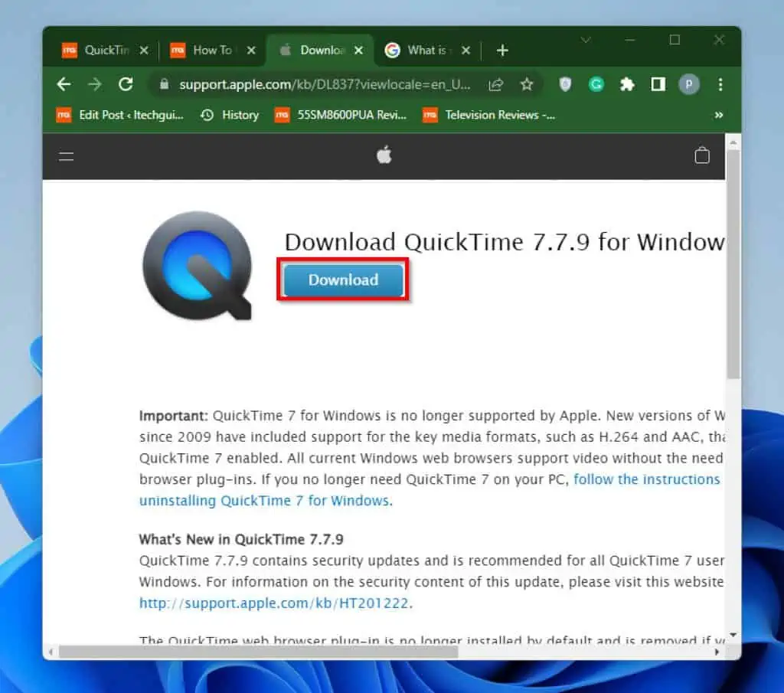The height and width of the screenshot is (693, 784).
Task: Click the address bar URL field
Action: pyautogui.click(x=325, y=84)
